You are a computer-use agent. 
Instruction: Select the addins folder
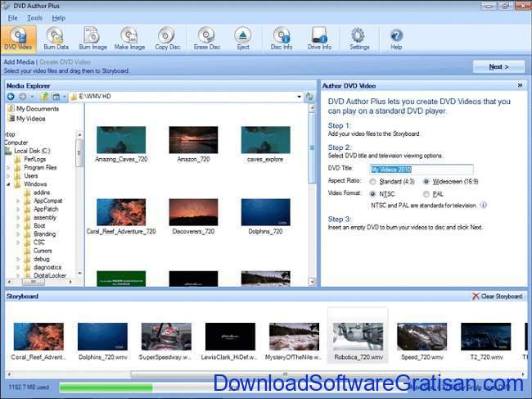pos(37,193)
